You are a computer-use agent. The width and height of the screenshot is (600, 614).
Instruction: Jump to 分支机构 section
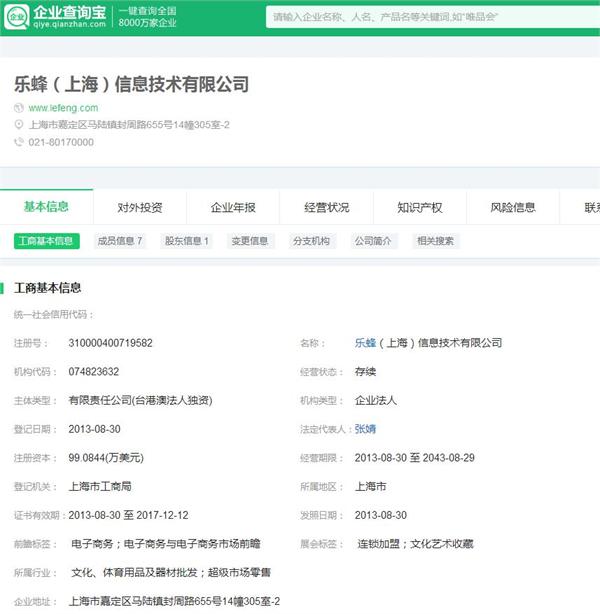click(311, 241)
